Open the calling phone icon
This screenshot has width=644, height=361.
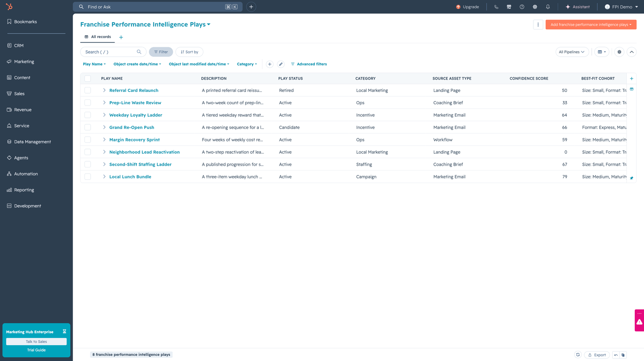[x=496, y=7]
